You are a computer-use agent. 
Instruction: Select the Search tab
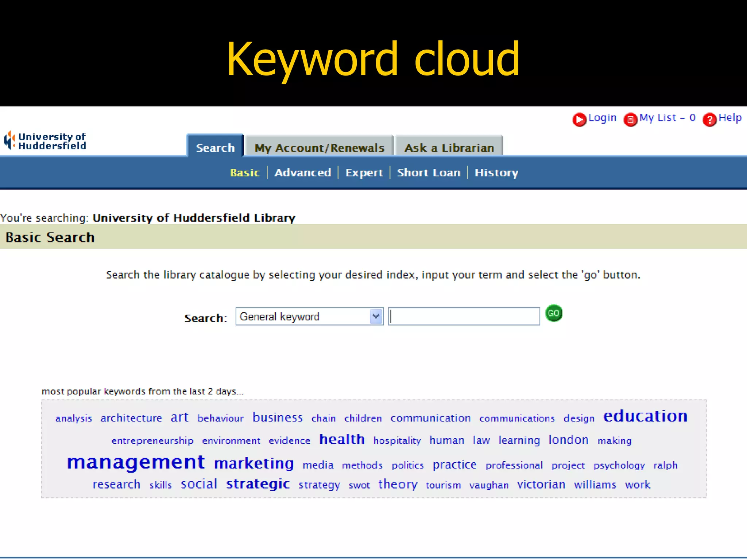(215, 147)
